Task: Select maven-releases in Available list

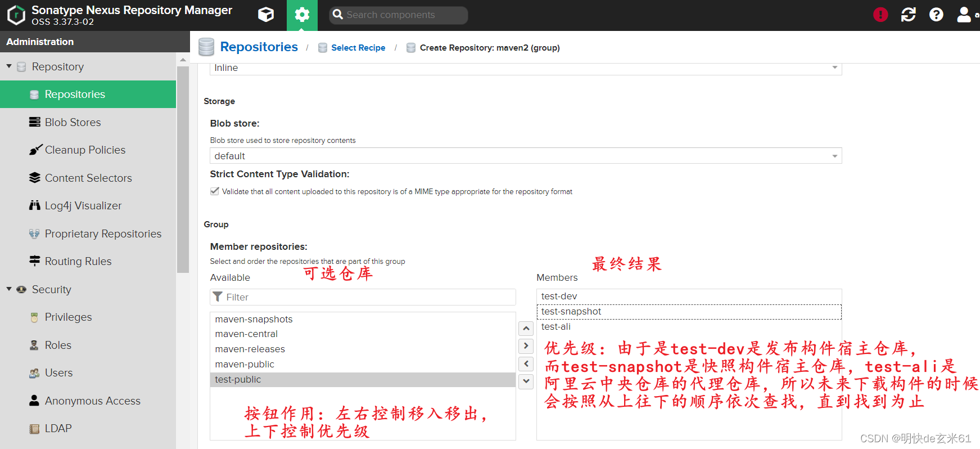Action: (363, 349)
